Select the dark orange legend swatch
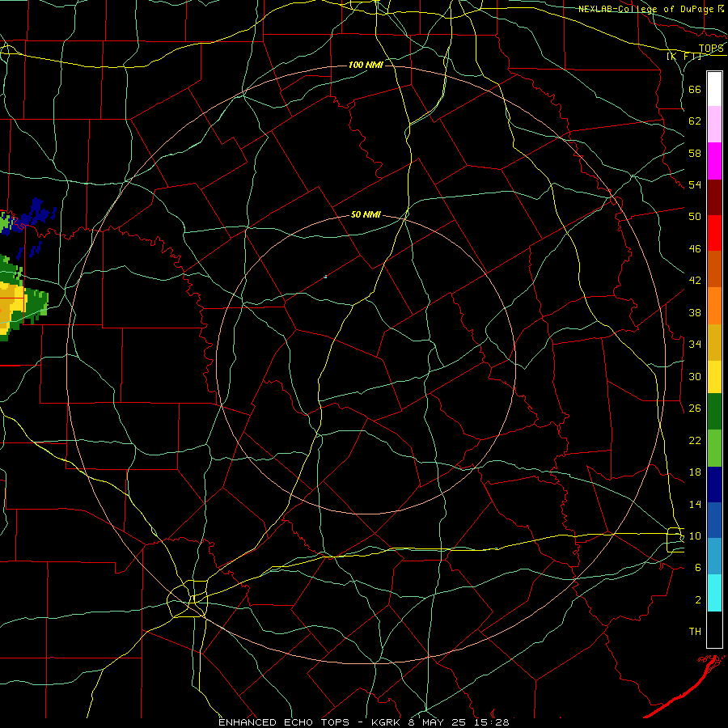Viewport: 728px width, 728px height. (714, 269)
